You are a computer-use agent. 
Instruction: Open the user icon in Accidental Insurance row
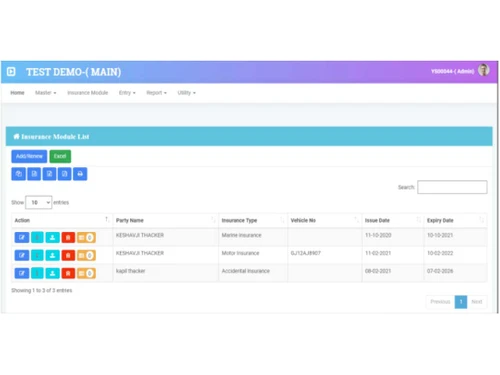(52, 273)
